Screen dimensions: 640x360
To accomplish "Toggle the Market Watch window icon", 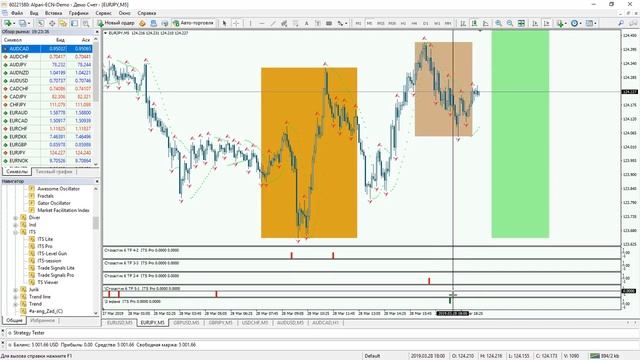I will click(41, 23).
